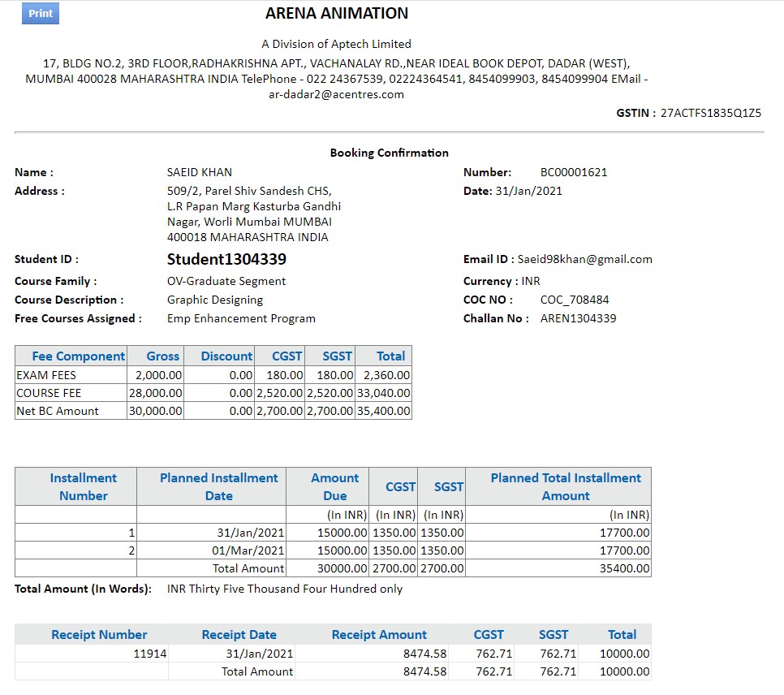Click 'OV-Graduate Segment' course family

coord(226,281)
